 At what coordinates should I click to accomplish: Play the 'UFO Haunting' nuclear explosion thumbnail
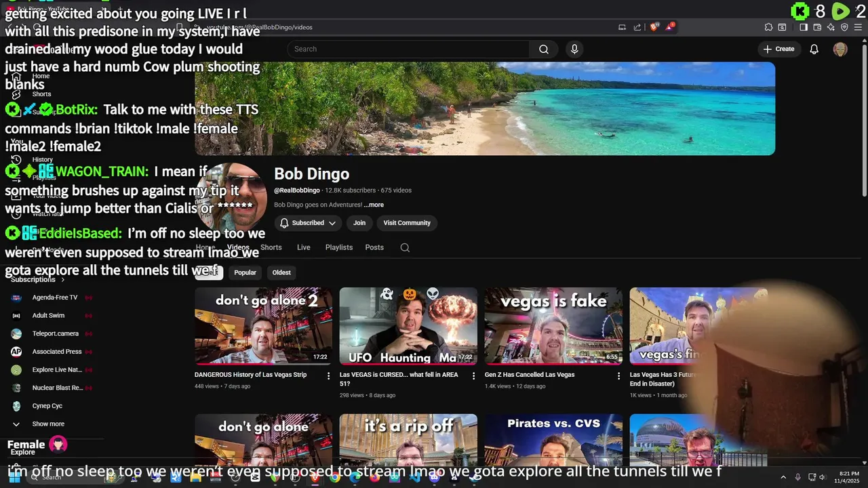pos(408,326)
